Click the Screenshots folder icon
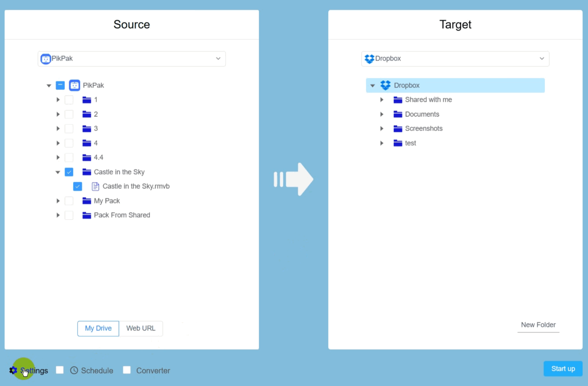 398,129
